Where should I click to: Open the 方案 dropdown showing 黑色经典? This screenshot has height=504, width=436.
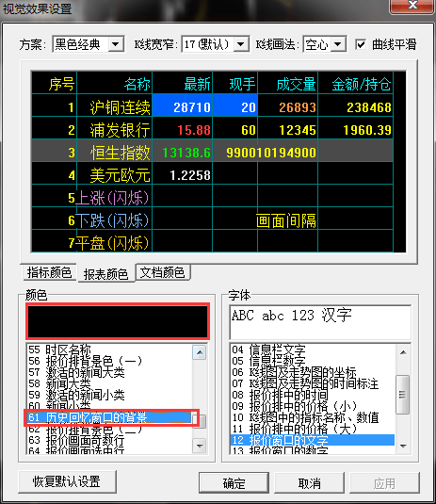[x=89, y=44]
